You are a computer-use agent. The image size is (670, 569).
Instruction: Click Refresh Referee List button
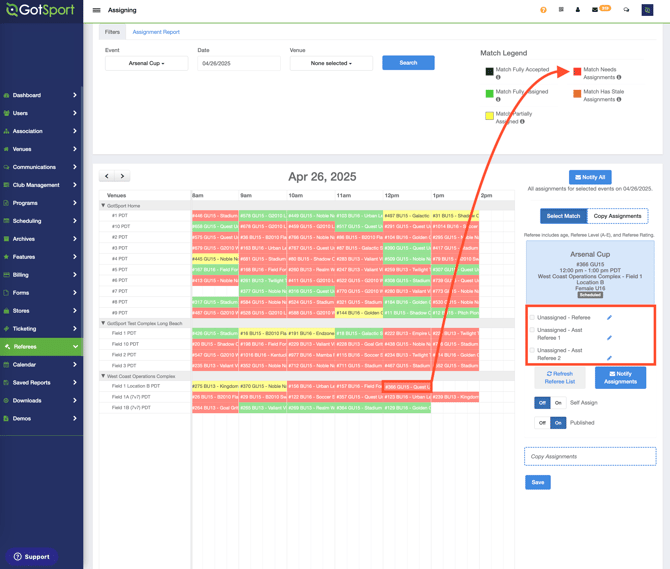(x=560, y=378)
